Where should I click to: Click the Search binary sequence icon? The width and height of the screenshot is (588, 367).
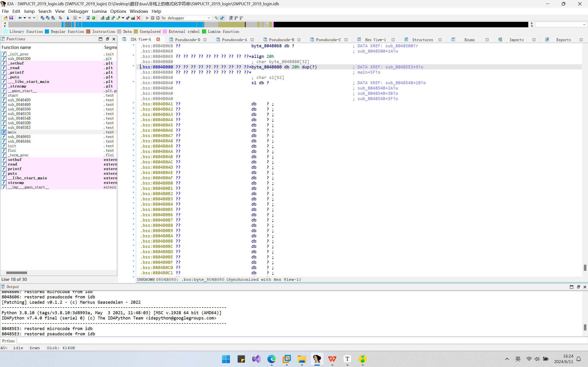pyautogui.click(x=53, y=18)
